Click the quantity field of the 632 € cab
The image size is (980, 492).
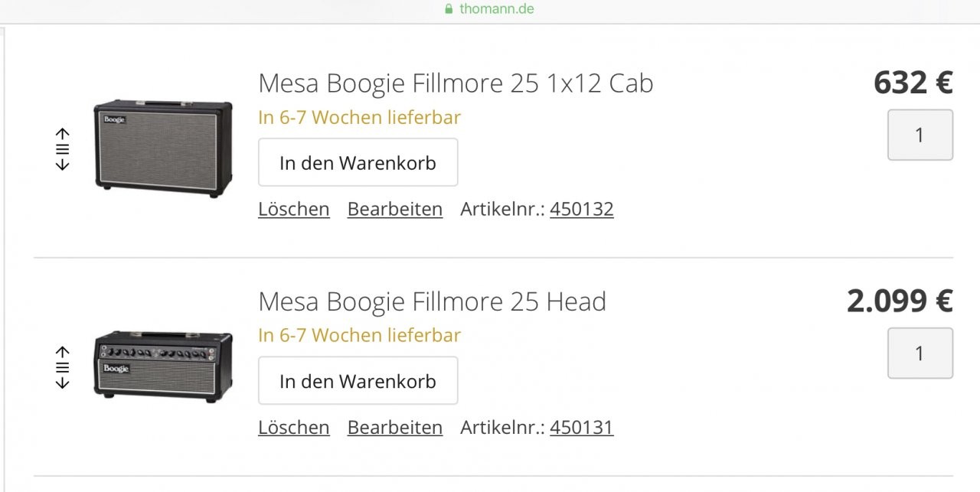click(920, 135)
